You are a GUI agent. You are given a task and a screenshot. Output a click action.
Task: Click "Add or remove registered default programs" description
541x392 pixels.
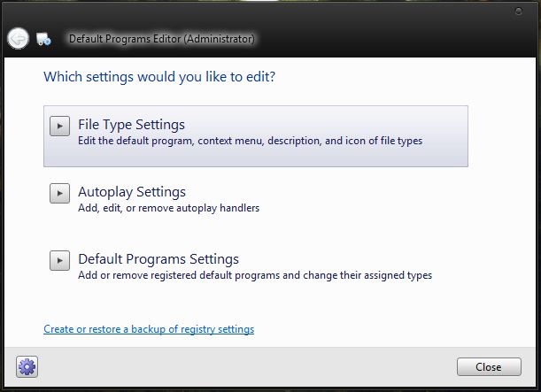[x=255, y=275]
